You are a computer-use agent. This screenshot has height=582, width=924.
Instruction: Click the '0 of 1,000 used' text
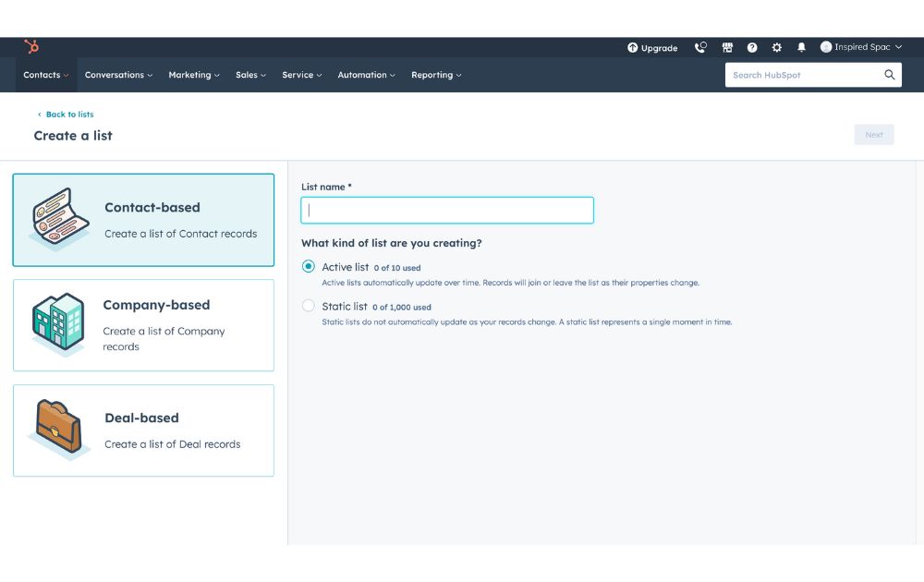click(x=402, y=307)
